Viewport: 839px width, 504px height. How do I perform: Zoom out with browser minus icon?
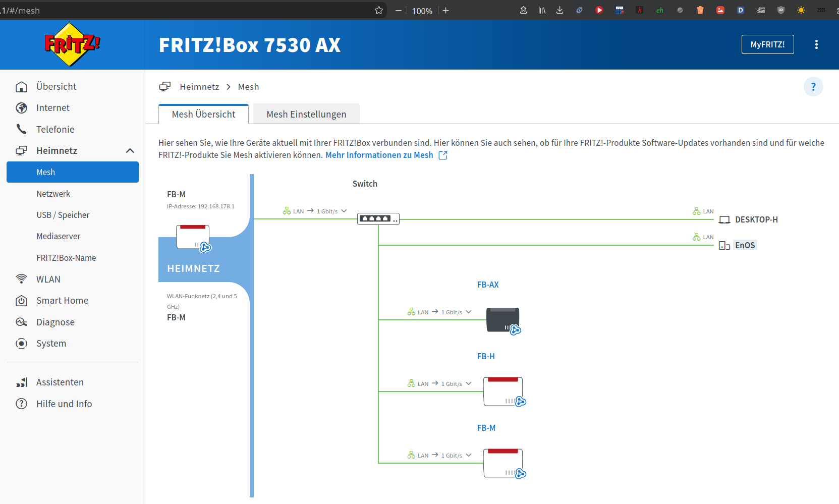[x=399, y=11]
